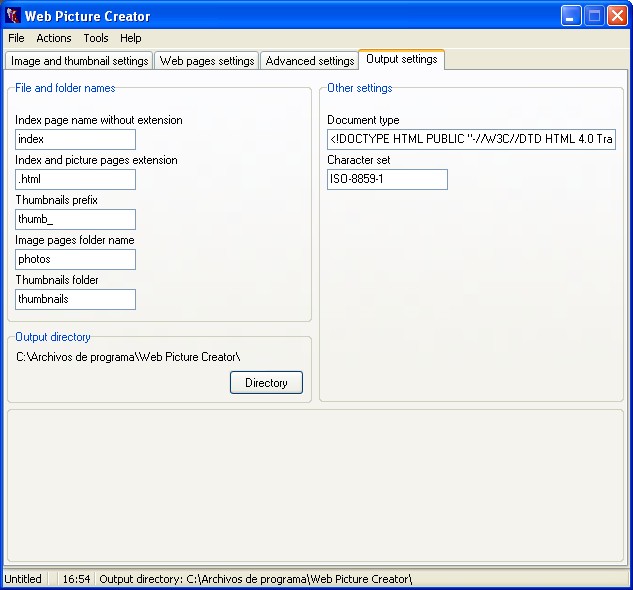Edit the Document type field
633x590 pixels.
(472, 139)
